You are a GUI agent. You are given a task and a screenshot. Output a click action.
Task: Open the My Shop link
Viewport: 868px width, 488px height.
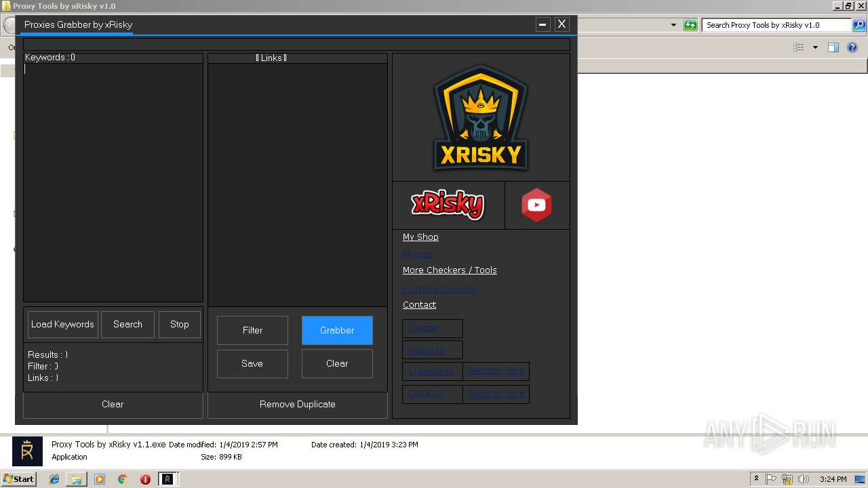point(420,237)
